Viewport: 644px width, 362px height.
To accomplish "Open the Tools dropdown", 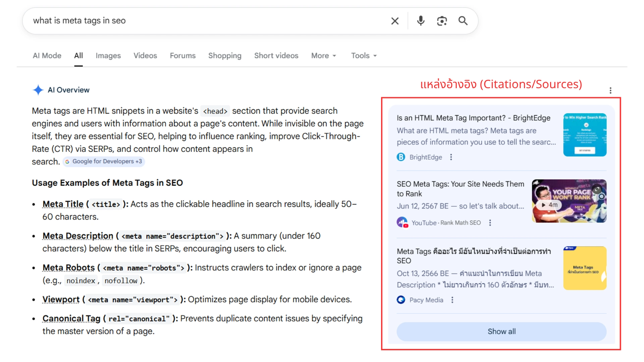I will tap(364, 56).
